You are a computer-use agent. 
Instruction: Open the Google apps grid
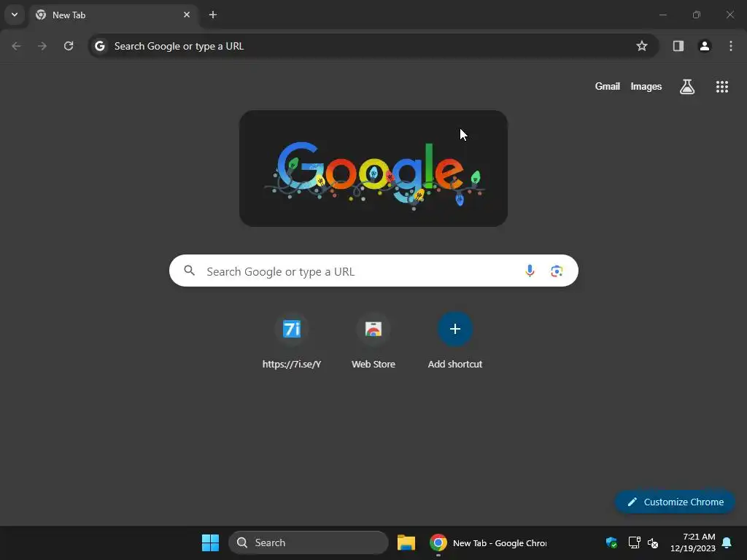click(x=721, y=87)
